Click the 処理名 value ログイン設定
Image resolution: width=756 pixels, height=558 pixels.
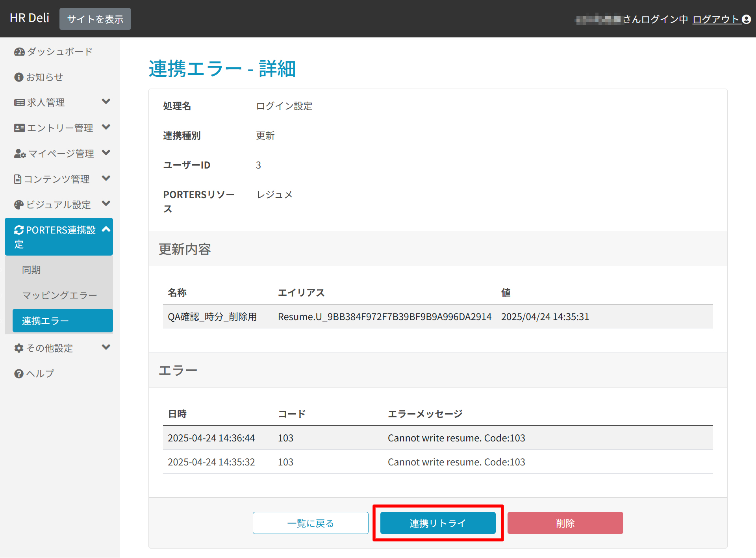[x=284, y=106]
